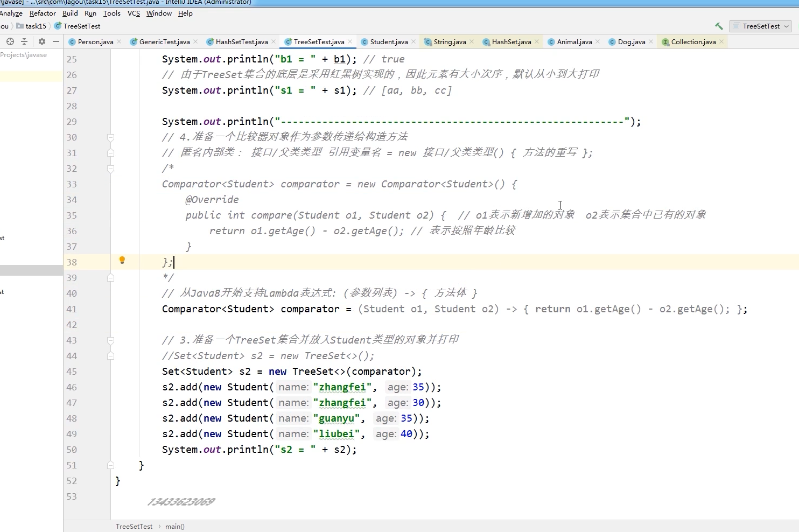Click the green Build hammer icon
Viewport: 799px width, 532px height.
point(719,26)
